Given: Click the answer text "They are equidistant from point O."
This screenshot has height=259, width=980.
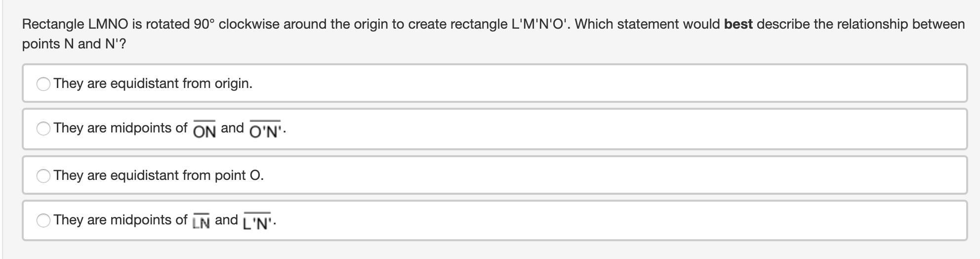Looking at the screenshot, I should point(159,175).
